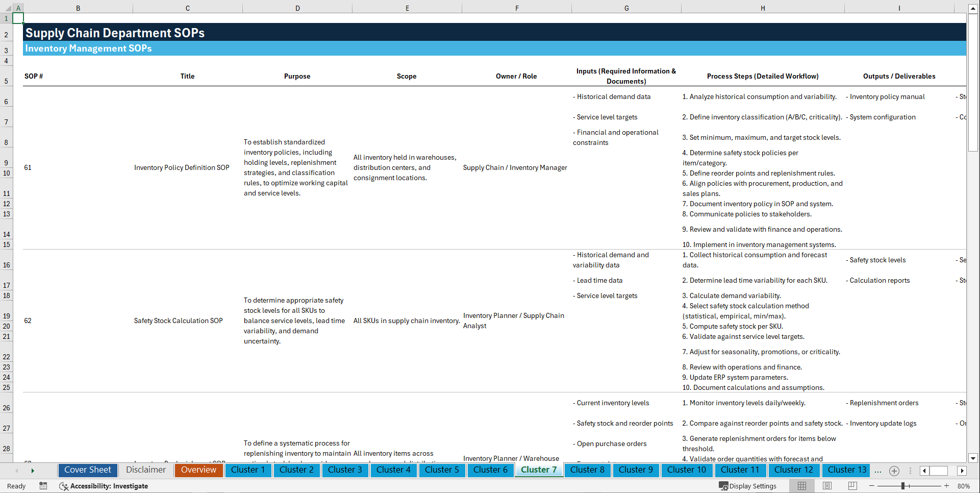The image size is (980, 493).
Task: Switch to the Cover Sheet tab
Action: point(87,470)
